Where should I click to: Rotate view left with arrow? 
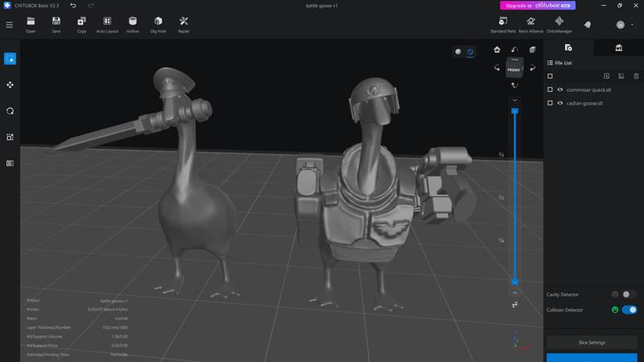497,68
